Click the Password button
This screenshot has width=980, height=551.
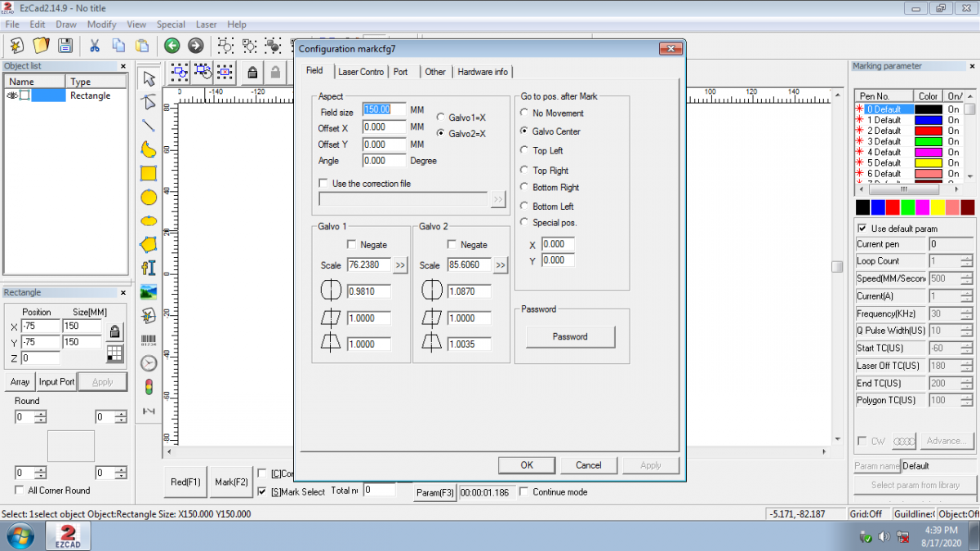coord(570,336)
